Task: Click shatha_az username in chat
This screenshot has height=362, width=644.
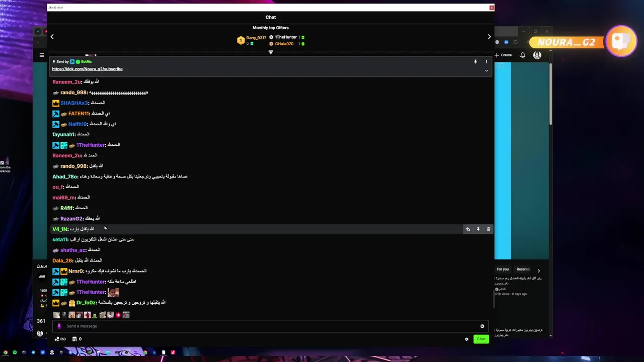Action: tap(73, 250)
